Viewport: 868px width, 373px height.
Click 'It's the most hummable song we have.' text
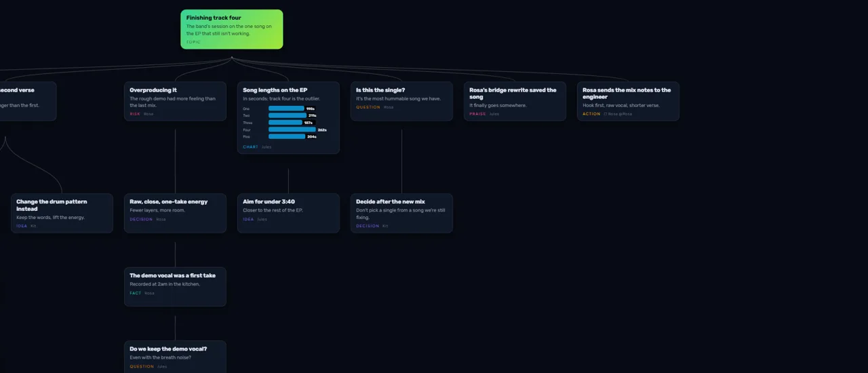[x=398, y=98]
